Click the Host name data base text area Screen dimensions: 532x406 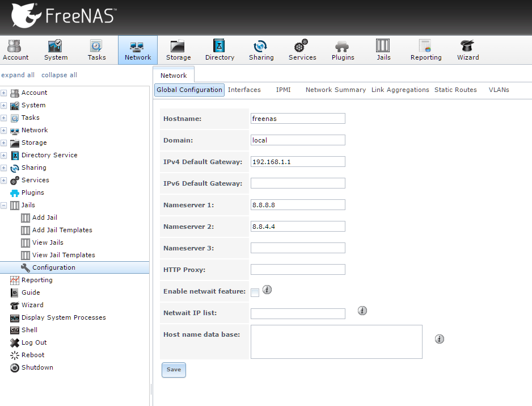336,342
